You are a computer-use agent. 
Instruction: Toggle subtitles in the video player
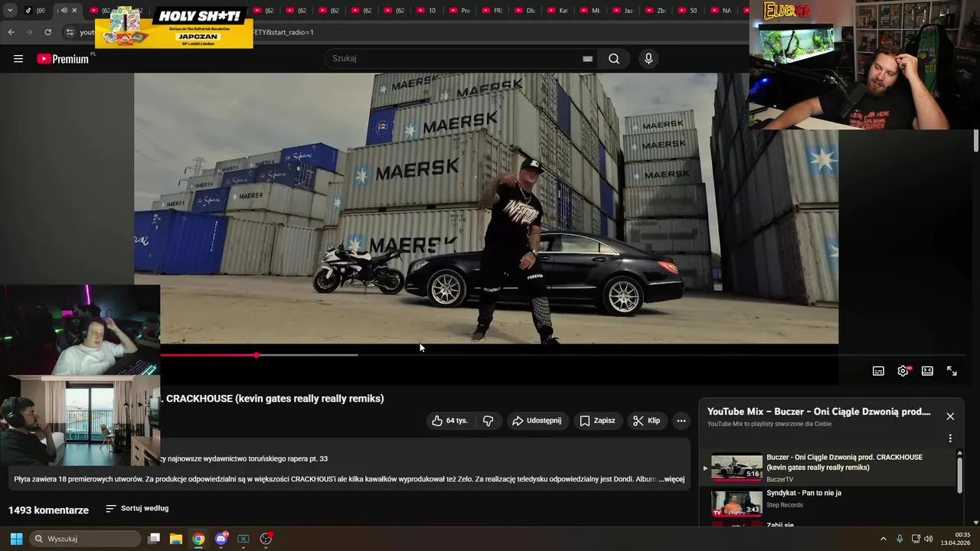(878, 371)
